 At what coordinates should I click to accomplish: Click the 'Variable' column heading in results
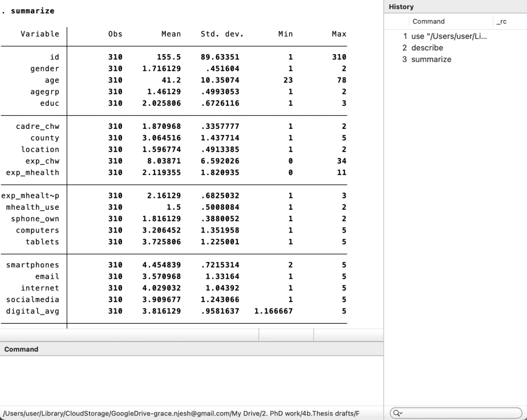(x=39, y=34)
